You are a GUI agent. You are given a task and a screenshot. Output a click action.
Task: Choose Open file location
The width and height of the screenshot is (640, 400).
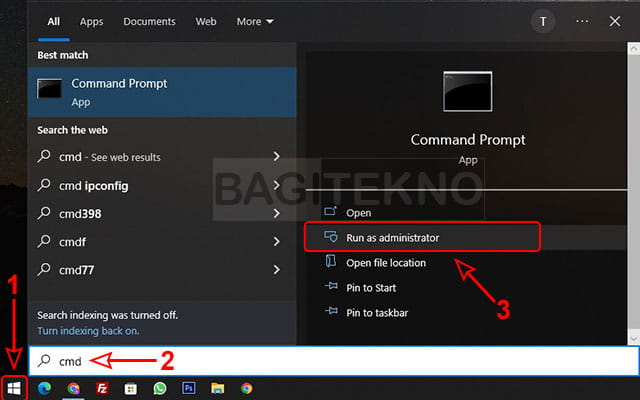pos(385,263)
